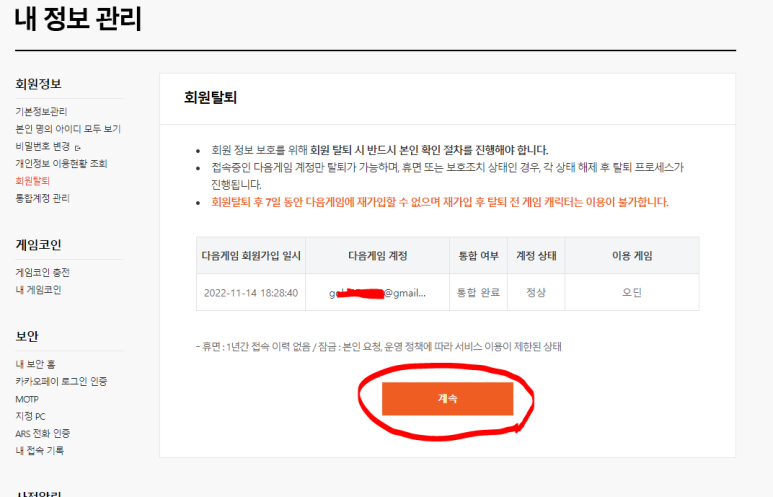Click the 회원정보 sidebar heading
The image size is (773, 497).
(x=38, y=84)
